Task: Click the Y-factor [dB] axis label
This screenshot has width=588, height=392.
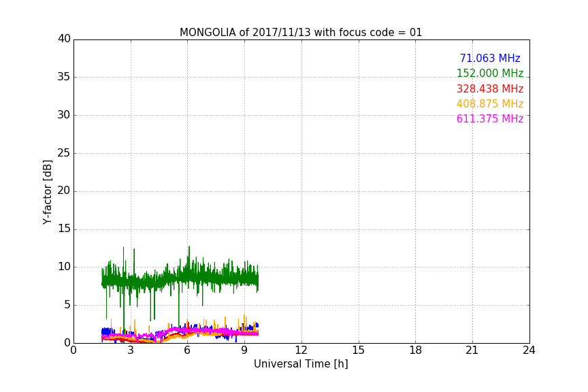Action: (47, 192)
